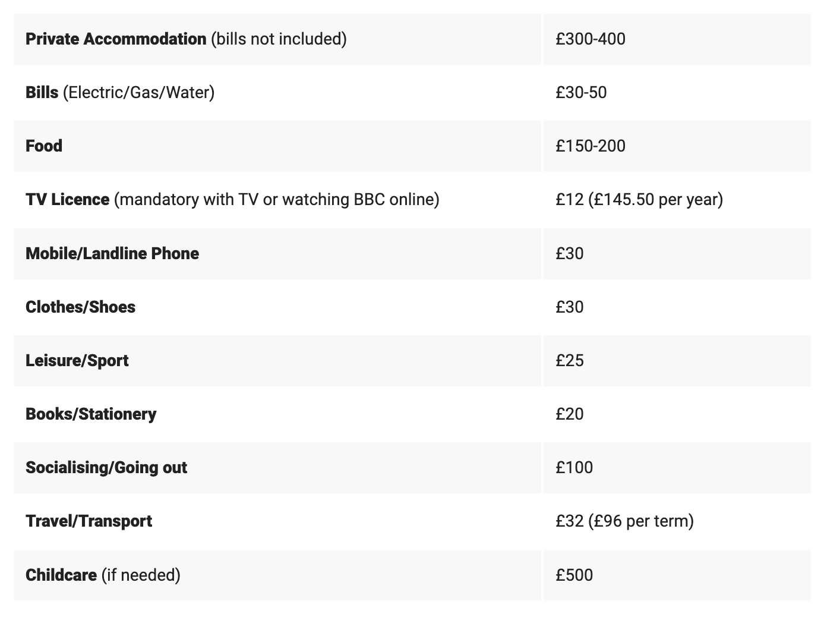This screenshot has width=840, height=617.
Task: Click the £500 childcare cost
Action: pyautogui.click(x=574, y=575)
